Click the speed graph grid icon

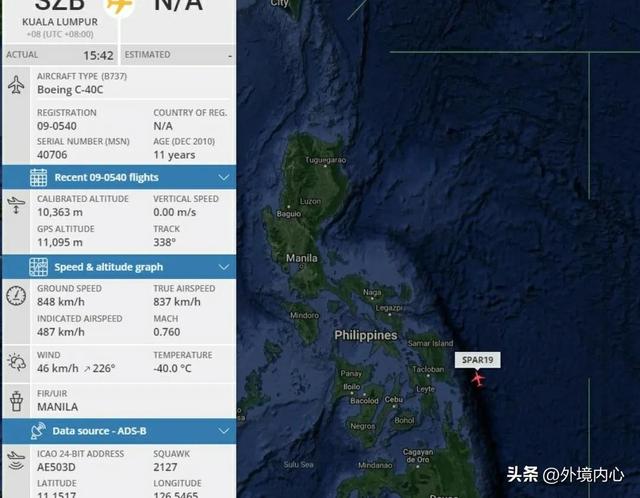(38, 267)
